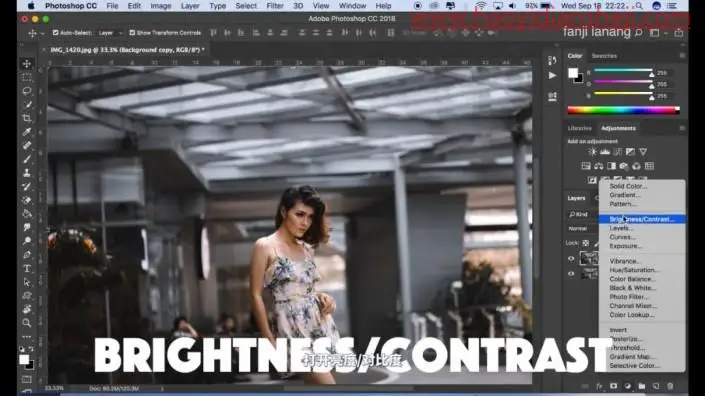Select the Horizontal Type tool
705x396 pixels.
click(27, 268)
